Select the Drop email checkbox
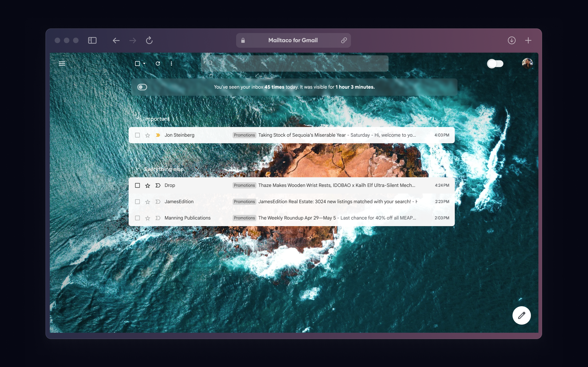Viewport: 588px width, 367px height. coord(137,185)
